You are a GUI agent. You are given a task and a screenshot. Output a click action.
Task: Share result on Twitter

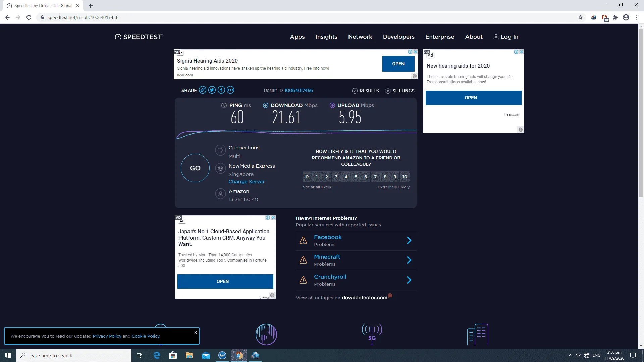click(212, 90)
